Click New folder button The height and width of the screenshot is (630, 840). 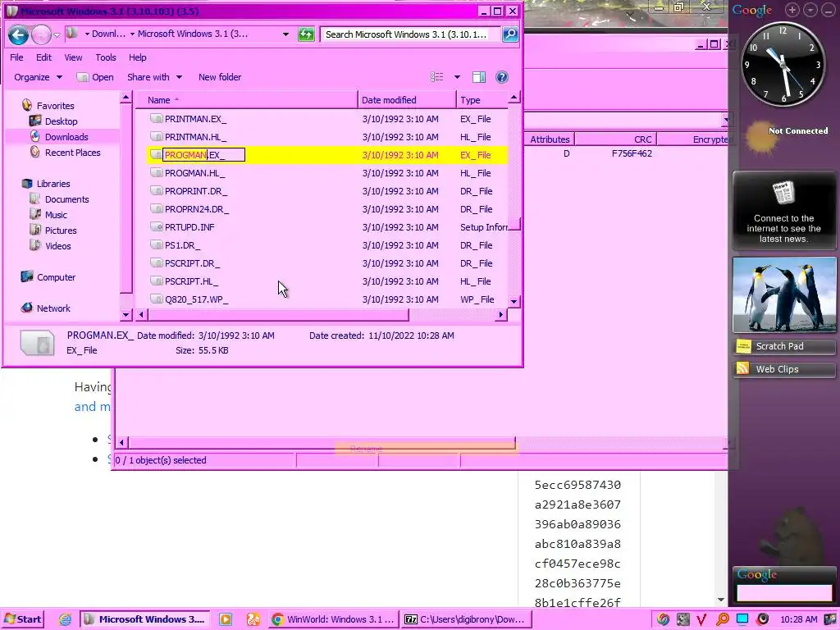[x=220, y=77]
